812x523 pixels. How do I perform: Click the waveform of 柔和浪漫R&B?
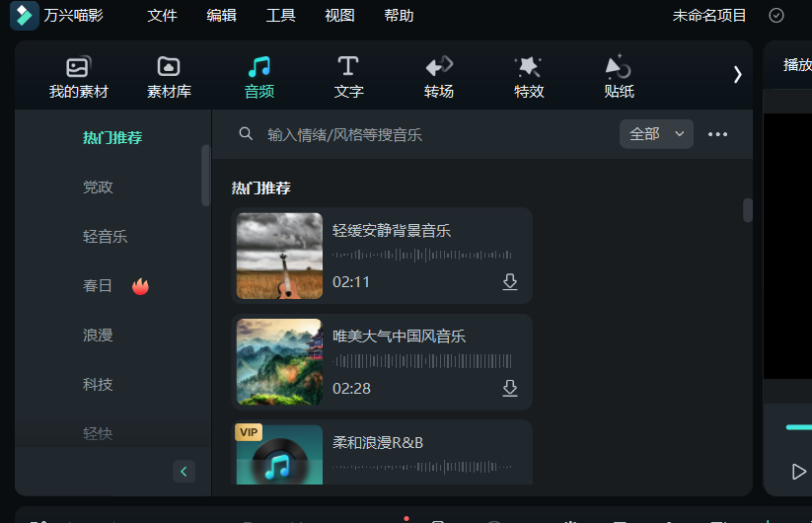point(421,467)
